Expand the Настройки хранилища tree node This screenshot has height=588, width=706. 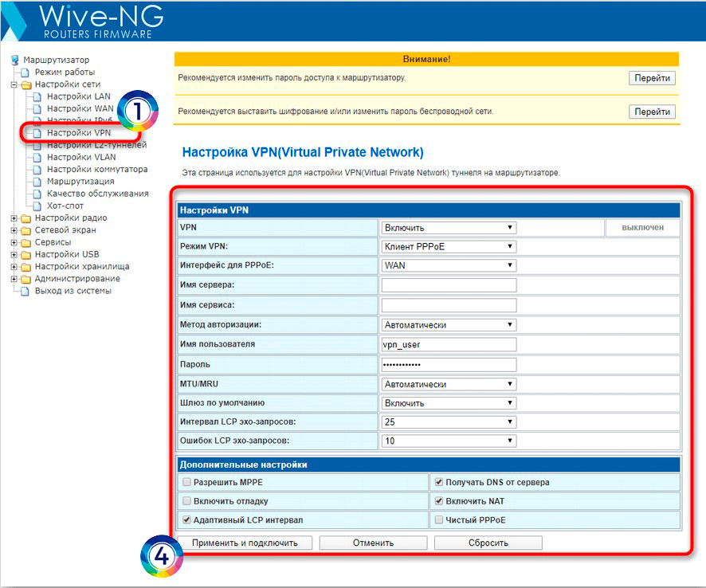[14, 267]
